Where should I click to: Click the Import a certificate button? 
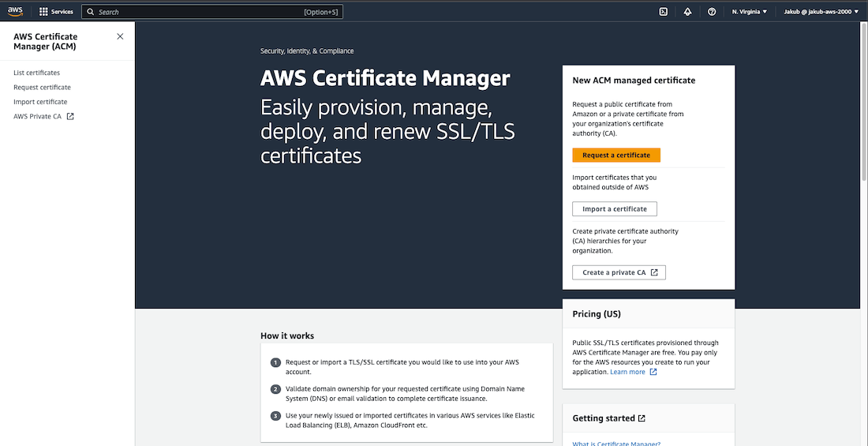614,209
